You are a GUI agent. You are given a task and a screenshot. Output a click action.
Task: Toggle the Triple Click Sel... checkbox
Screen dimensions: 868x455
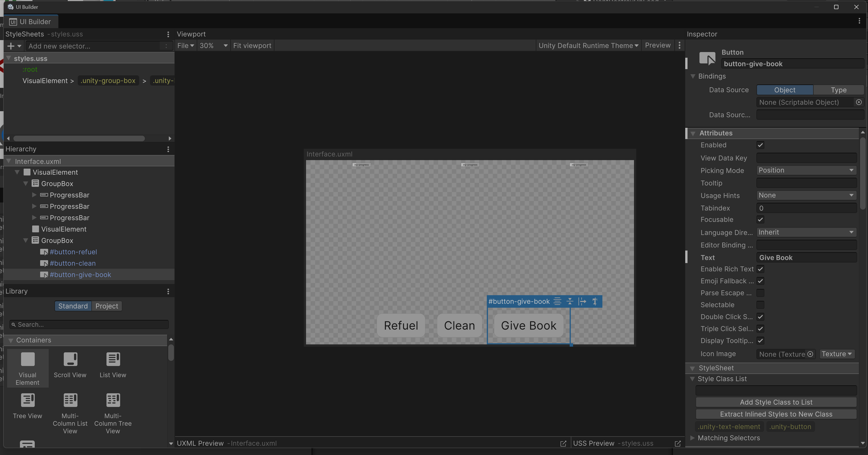pos(760,329)
